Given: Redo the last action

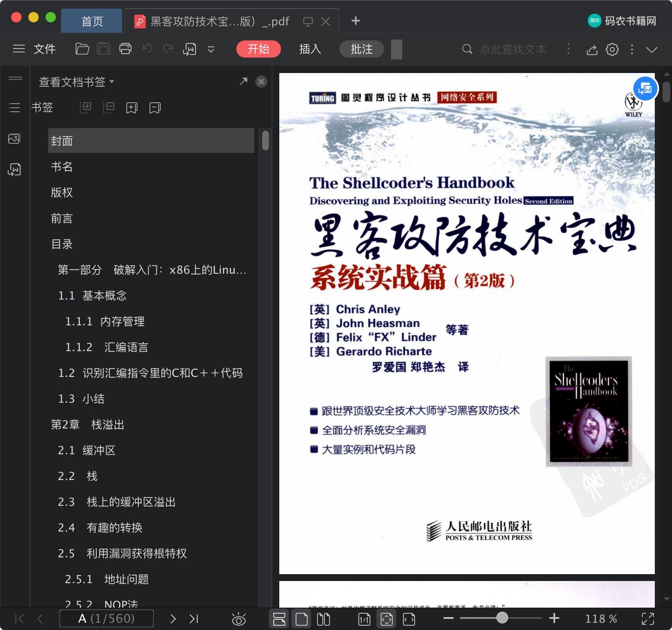Looking at the screenshot, I should pos(168,49).
